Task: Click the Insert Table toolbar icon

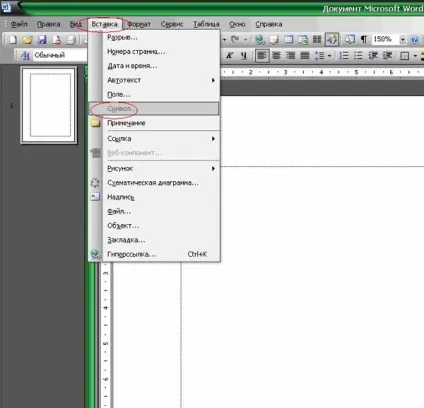Action: point(288,40)
